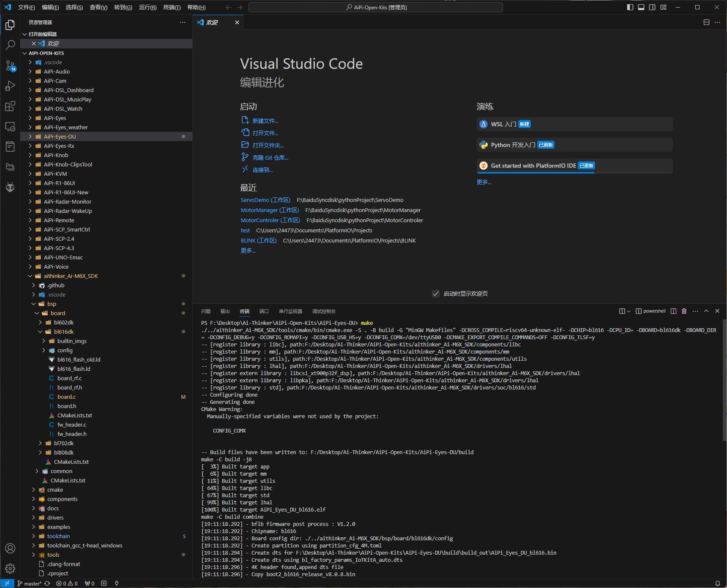The height and width of the screenshot is (588, 727).
Task: Split editor right icon
Action: coord(706,22)
